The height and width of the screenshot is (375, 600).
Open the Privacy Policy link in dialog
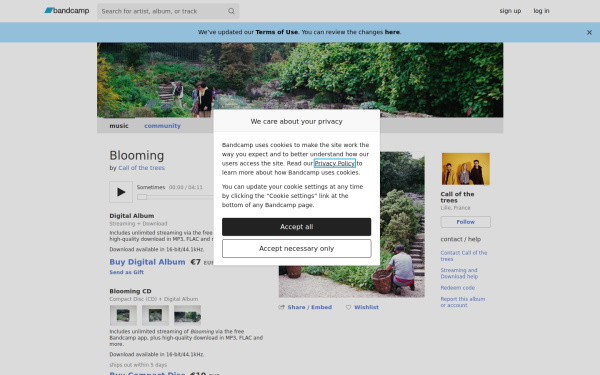click(x=335, y=163)
